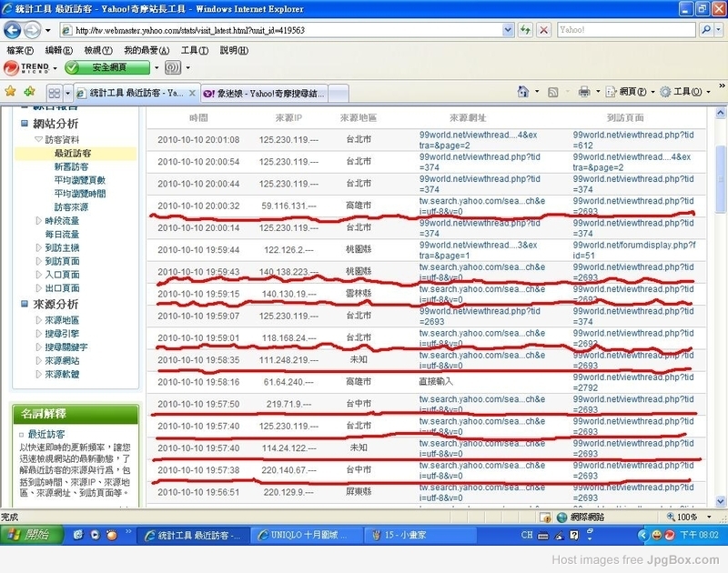This screenshot has width=728, height=573.
Task: Click the stop loading X icon
Action: pos(543,30)
